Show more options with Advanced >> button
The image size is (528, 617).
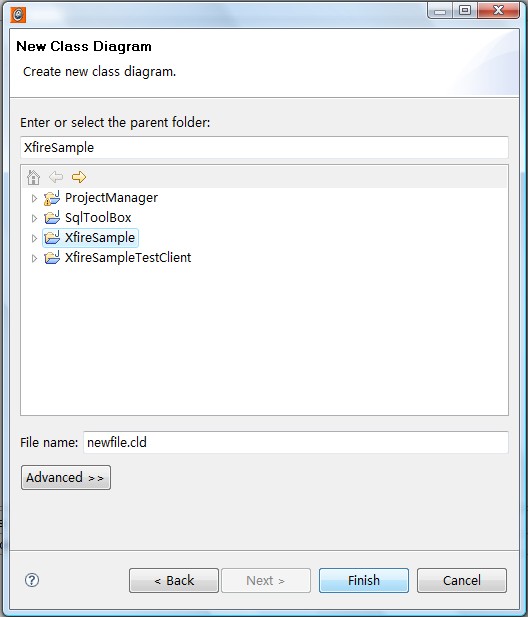coord(66,478)
